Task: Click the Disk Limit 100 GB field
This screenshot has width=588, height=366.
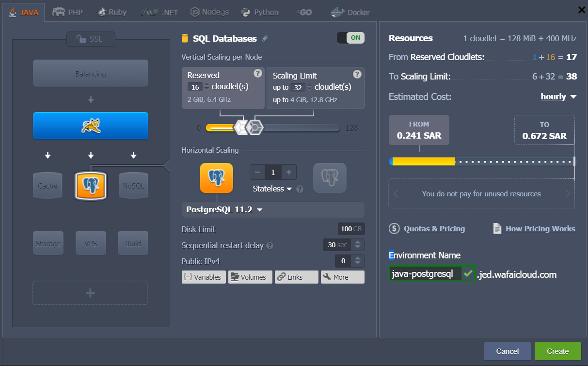Action: click(x=351, y=229)
